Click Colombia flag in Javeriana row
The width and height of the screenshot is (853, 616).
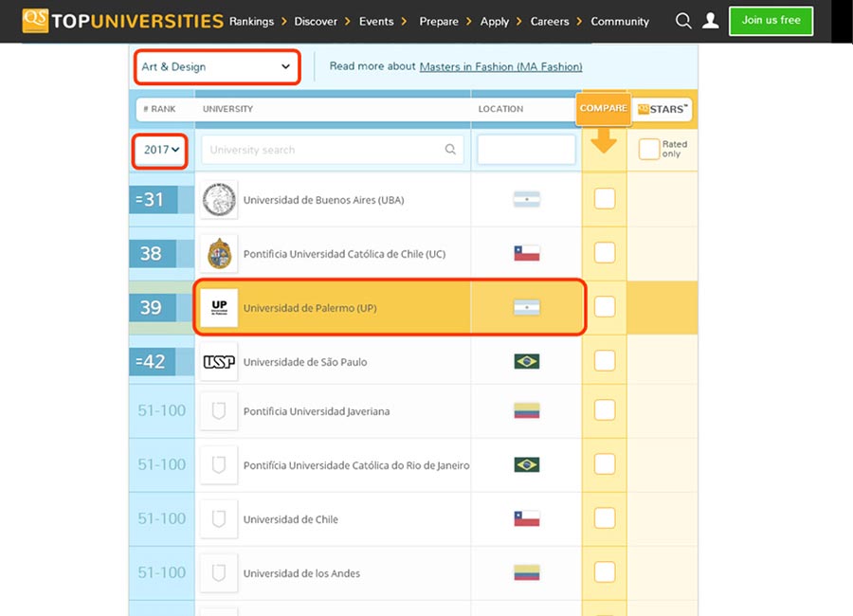[527, 410]
